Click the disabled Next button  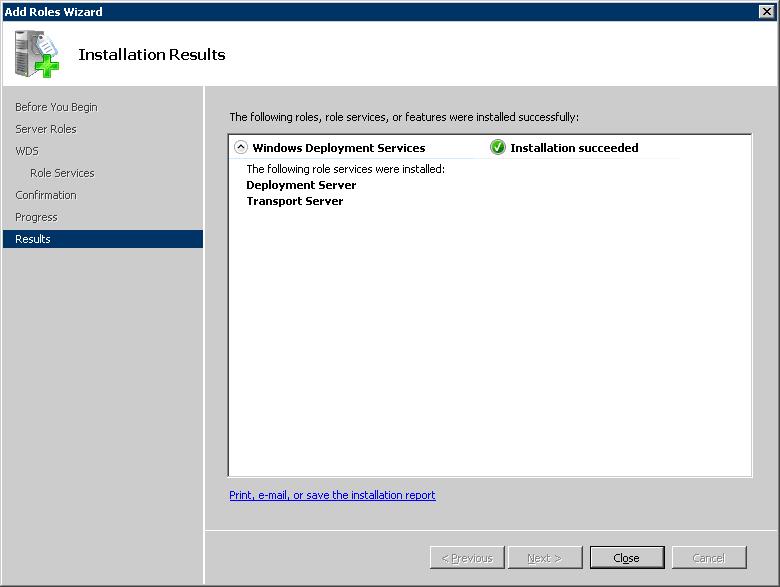(x=545, y=558)
